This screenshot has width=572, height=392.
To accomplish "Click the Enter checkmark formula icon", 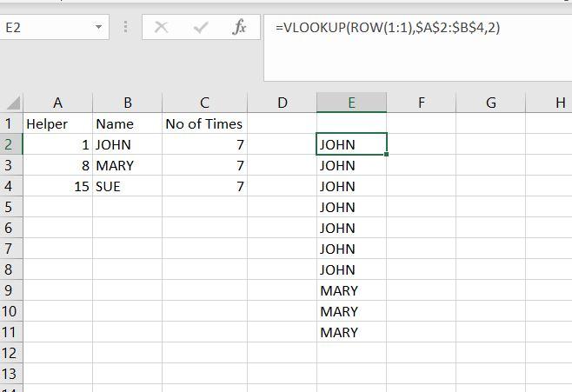I will (200, 27).
